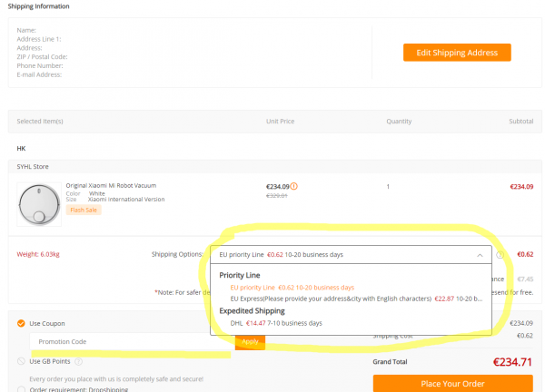Select the Use GB Points option
The width and height of the screenshot is (545, 392).
pos(21,361)
